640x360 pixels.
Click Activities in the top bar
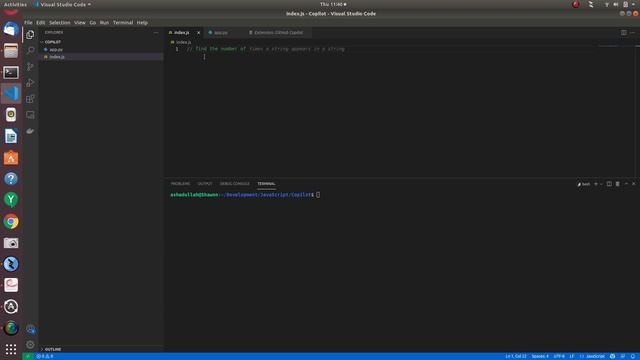(15, 4)
